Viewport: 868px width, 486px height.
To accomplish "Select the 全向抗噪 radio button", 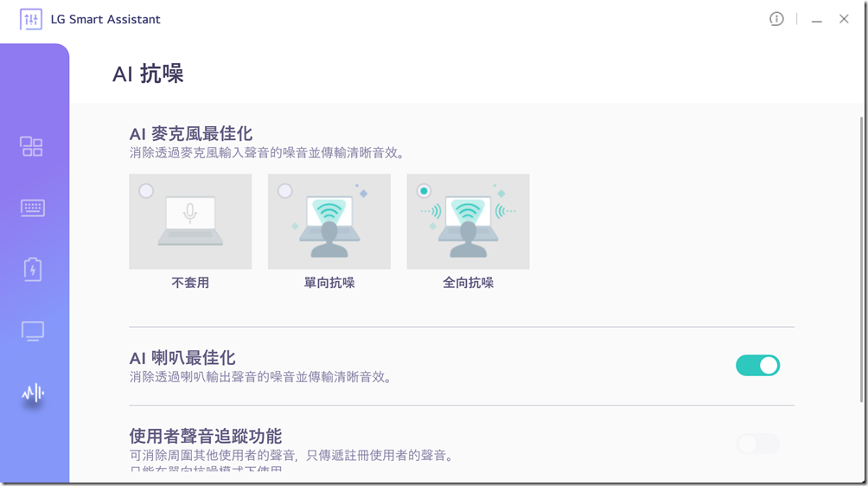I will click(x=424, y=191).
